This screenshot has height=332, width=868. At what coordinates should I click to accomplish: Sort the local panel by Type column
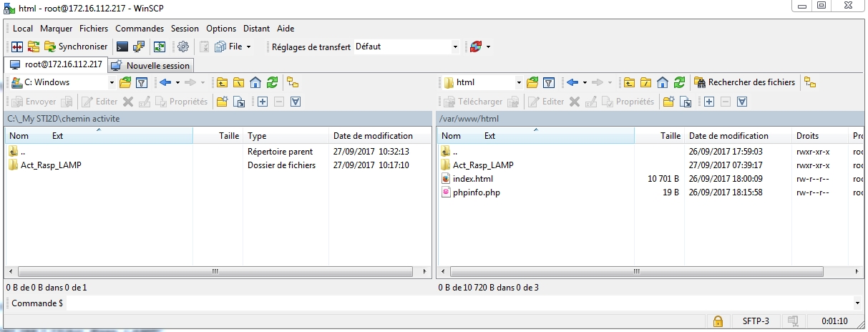[286, 136]
